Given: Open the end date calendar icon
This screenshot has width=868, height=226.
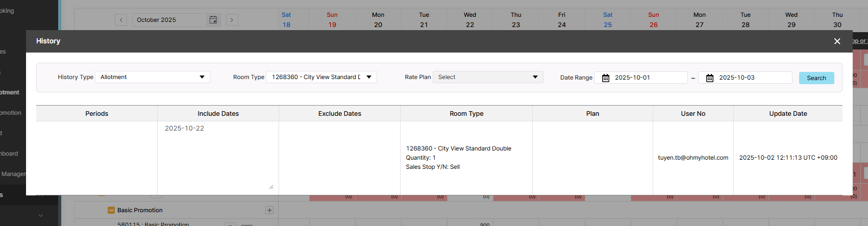Looking at the screenshot, I should pyautogui.click(x=710, y=78).
